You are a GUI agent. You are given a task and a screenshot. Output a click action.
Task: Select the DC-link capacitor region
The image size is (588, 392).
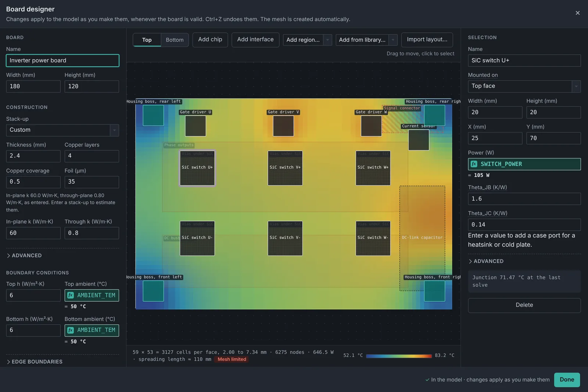[x=422, y=238]
